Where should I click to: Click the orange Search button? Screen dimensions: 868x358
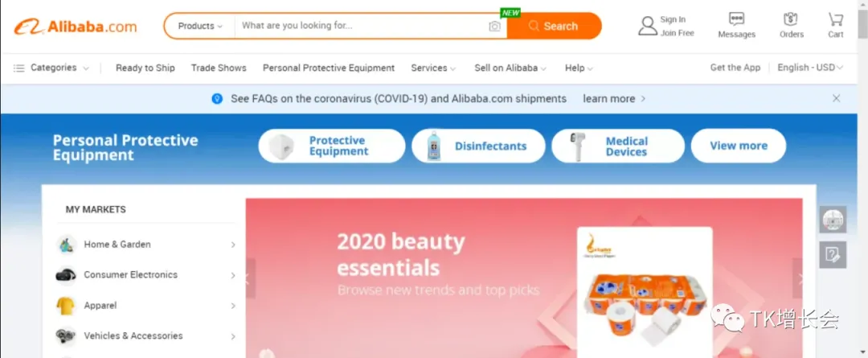(x=554, y=26)
